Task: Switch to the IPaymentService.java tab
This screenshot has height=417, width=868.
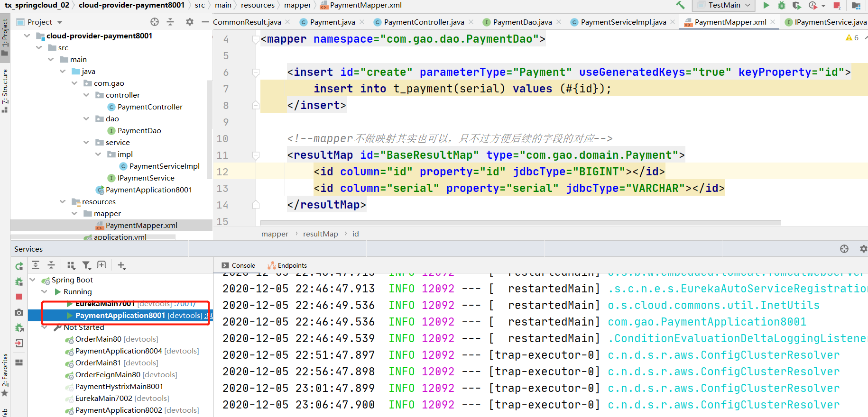Action: point(826,22)
